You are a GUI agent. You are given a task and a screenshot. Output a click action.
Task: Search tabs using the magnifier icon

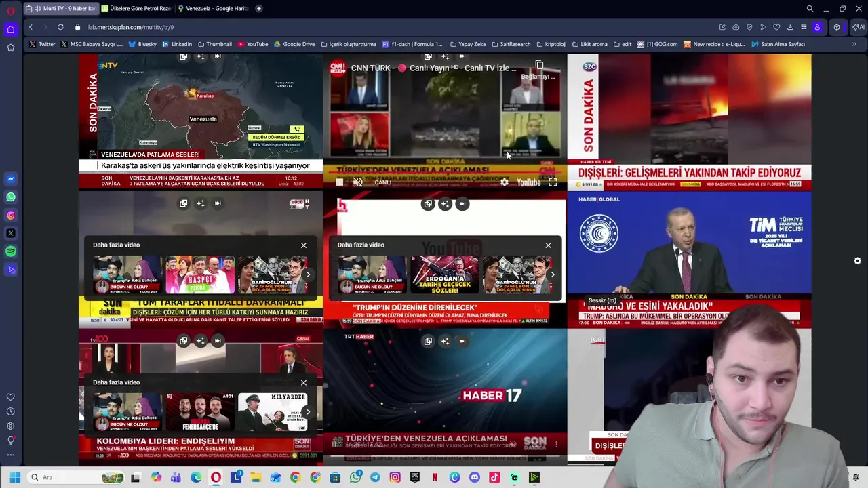click(x=810, y=9)
